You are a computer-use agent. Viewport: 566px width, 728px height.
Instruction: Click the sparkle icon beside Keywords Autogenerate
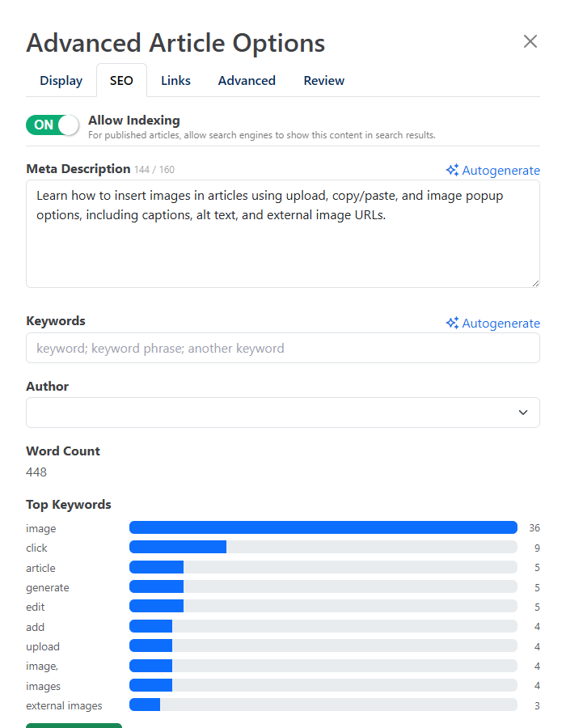coord(452,323)
